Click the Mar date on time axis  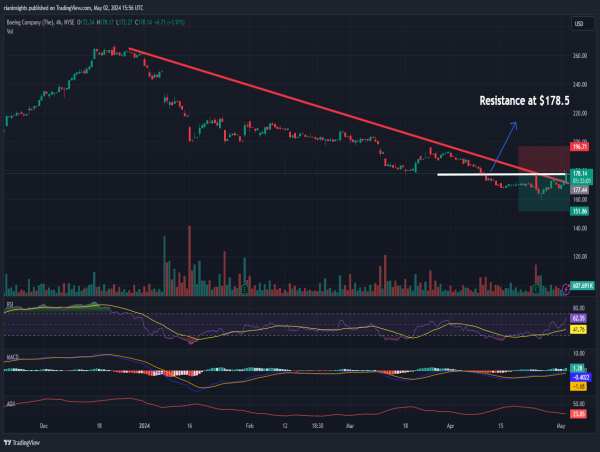coord(350,426)
